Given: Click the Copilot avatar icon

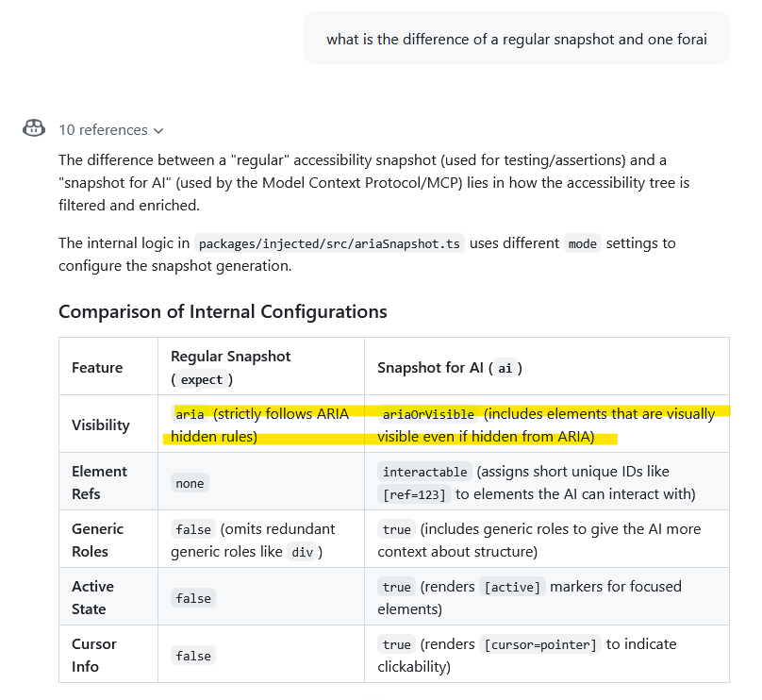Looking at the screenshot, I should click(x=34, y=128).
